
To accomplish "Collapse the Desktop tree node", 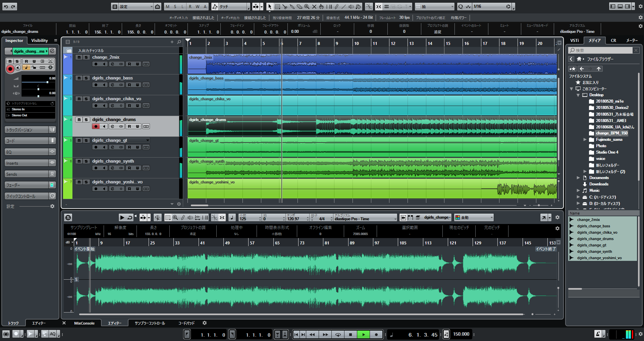I will (x=578, y=95).
